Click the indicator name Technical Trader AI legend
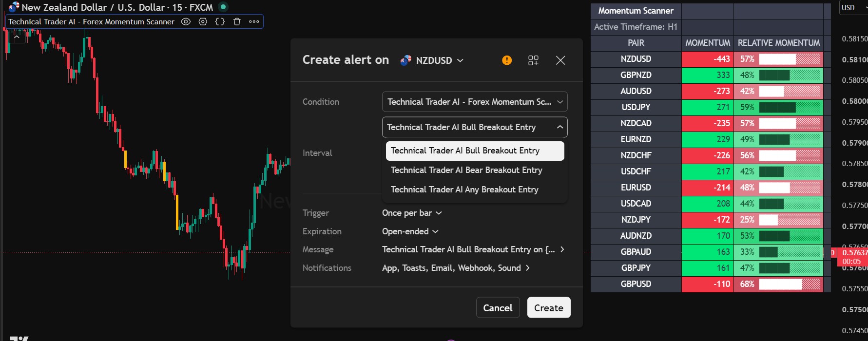 point(91,21)
